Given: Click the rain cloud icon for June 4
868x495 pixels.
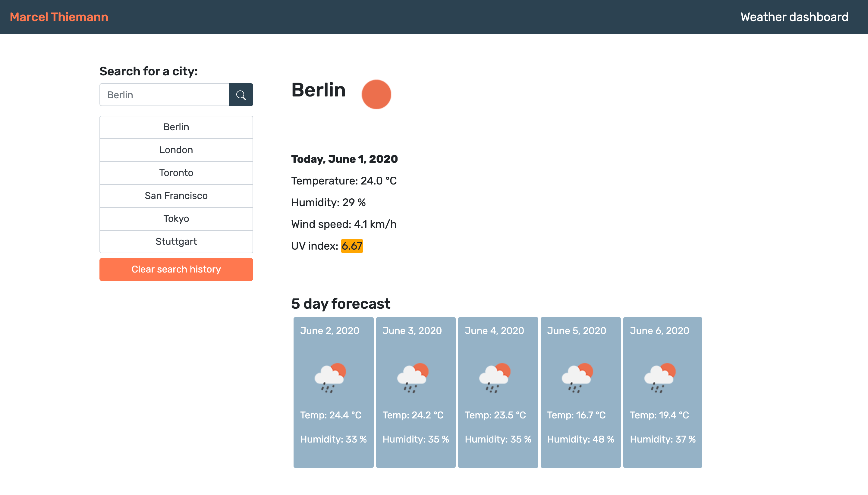Looking at the screenshot, I should (x=495, y=378).
